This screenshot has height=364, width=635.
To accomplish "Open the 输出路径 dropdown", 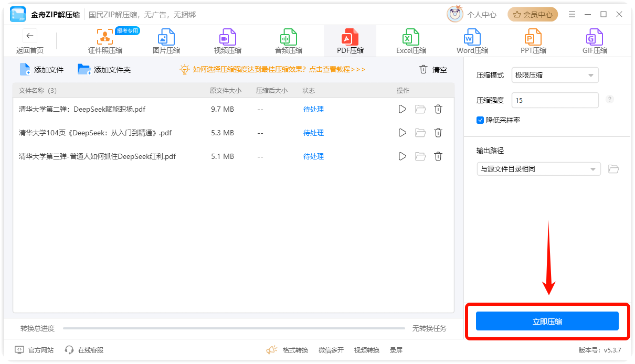I will click(538, 169).
